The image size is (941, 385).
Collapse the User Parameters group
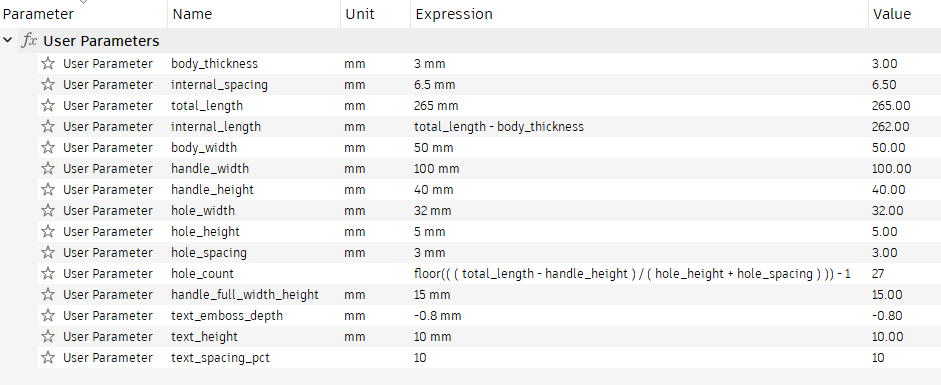pos(7,40)
